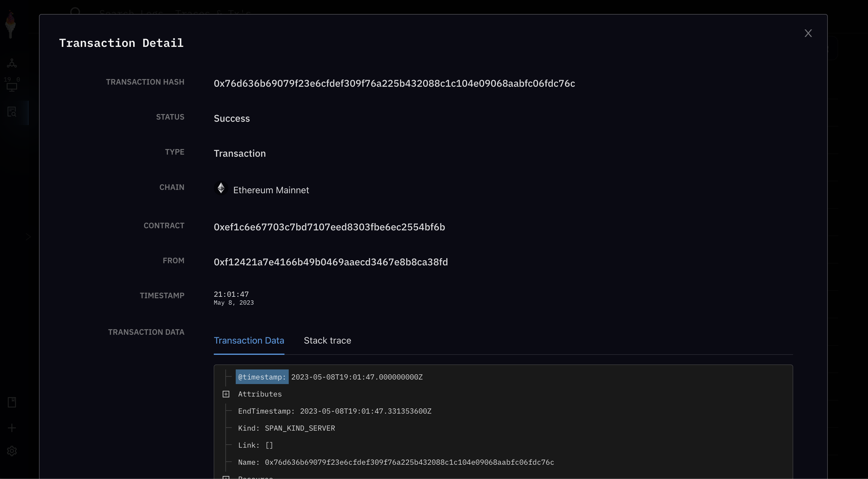Expand the Resource node at bottom

(226, 477)
